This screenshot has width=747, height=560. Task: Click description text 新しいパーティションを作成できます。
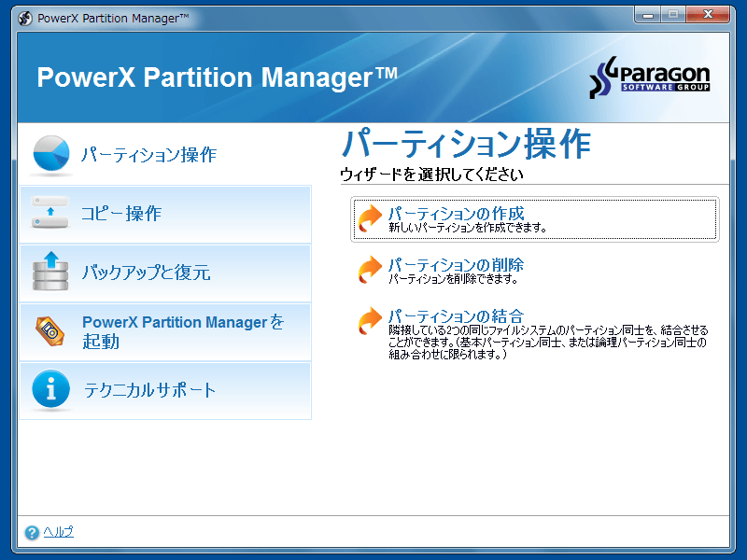tap(468, 228)
